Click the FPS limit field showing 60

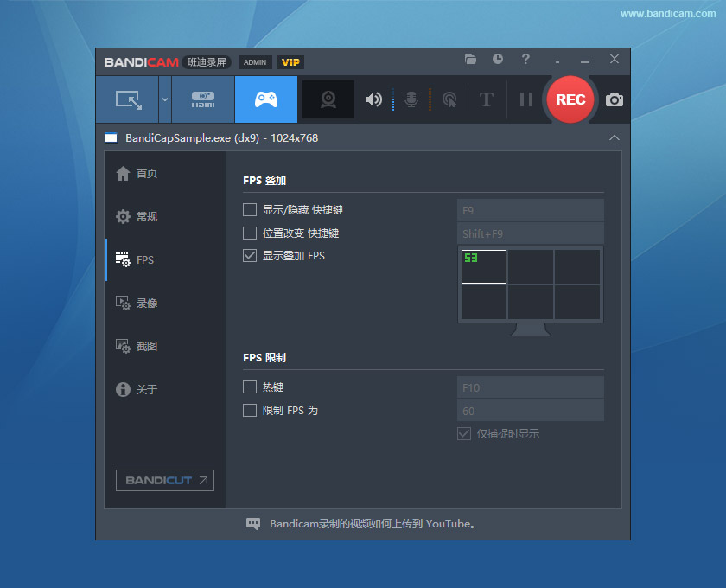530,411
